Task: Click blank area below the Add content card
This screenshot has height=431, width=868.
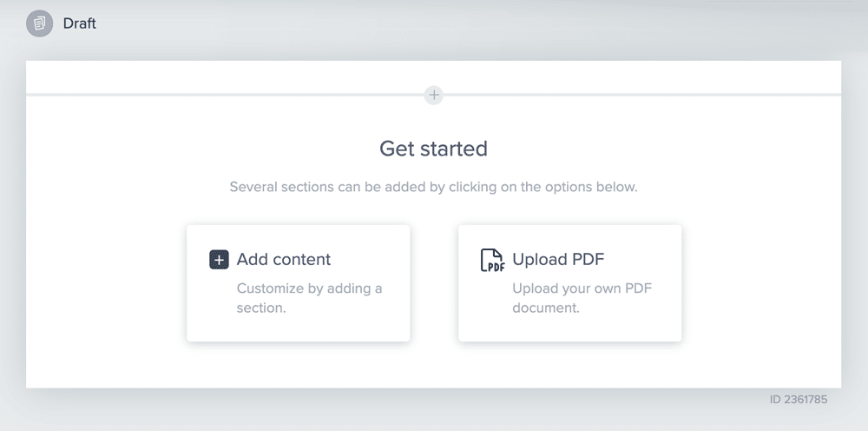Action: pos(299,364)
